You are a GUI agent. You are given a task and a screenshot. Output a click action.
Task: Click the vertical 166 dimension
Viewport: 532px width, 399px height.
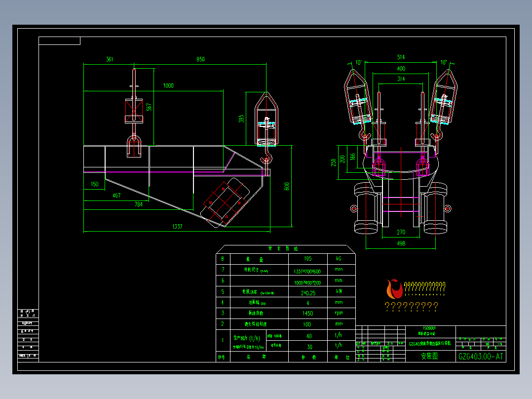pyautogui.click(x=352, y=156)
